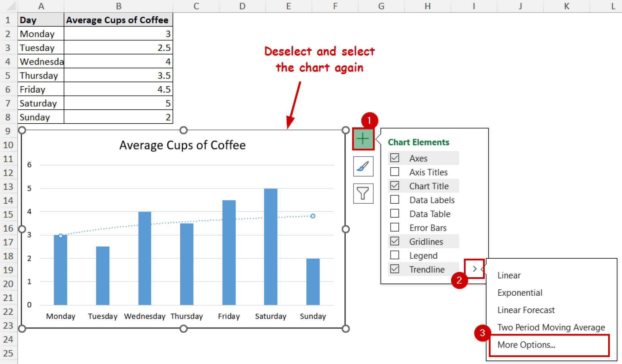Click the bottom-center chart resize handle

point(183,328)
